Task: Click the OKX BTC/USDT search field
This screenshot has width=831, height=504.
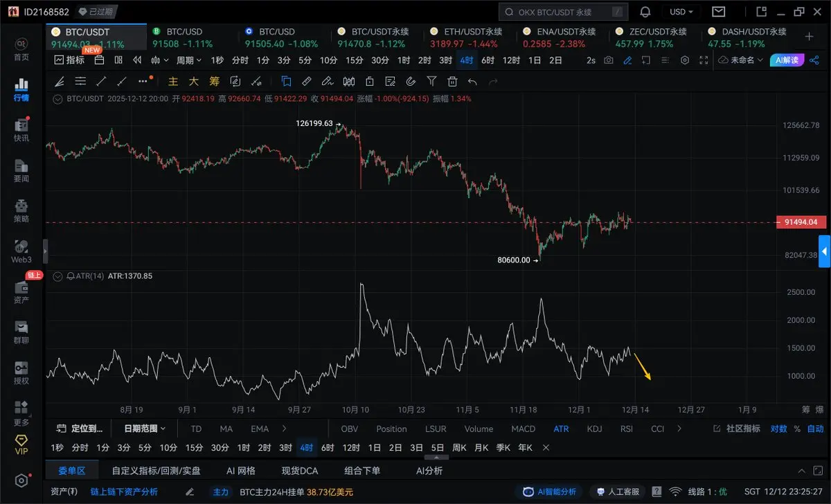Action: pyautogui.click(x=563, y=12)
